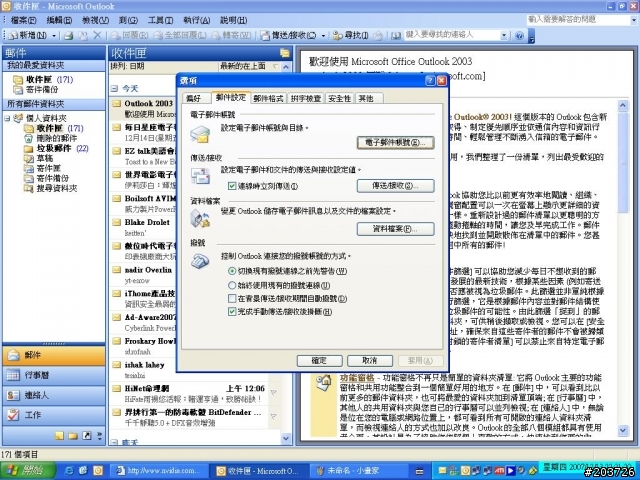Click the 排列: 日期 sort header
The height and width of the screenshot is (480, 640).
(163, 66)
